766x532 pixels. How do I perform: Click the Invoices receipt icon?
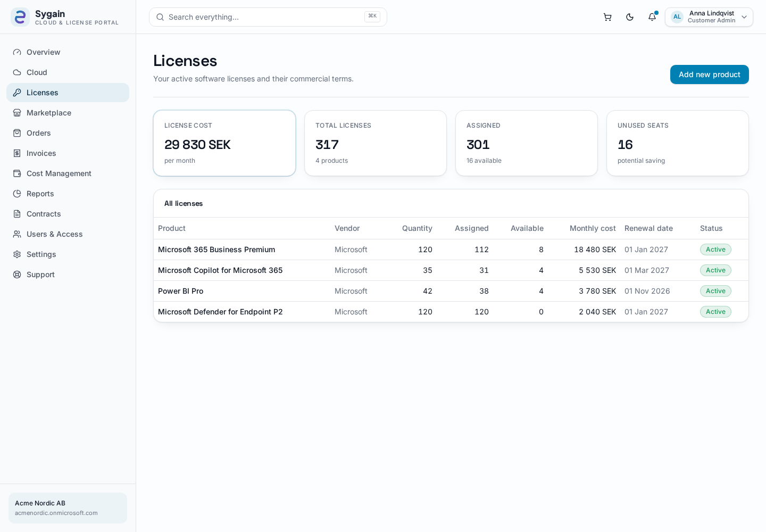click(17, 153)
